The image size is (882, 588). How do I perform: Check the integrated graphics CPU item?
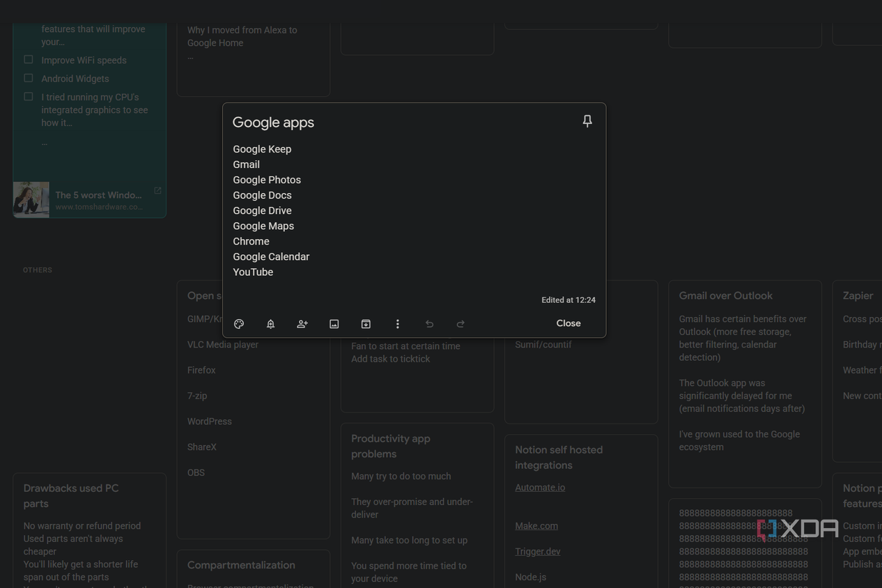[x=29, y=97]
